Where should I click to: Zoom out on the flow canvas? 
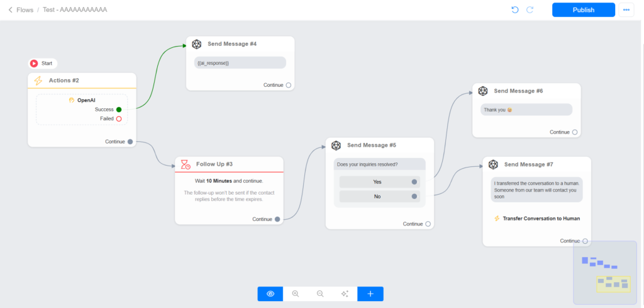(x=320, y=294)
